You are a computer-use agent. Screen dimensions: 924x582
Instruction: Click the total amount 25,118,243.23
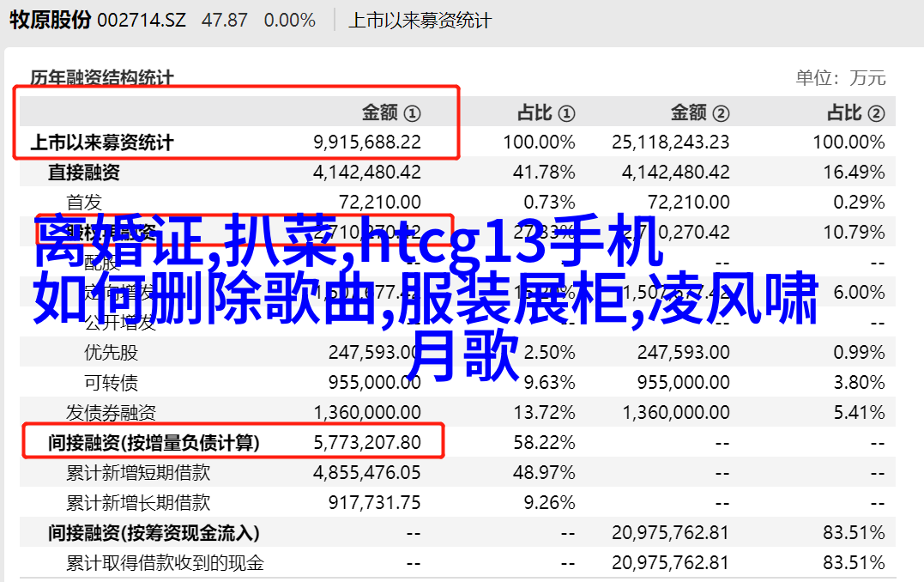click(671, 142)
